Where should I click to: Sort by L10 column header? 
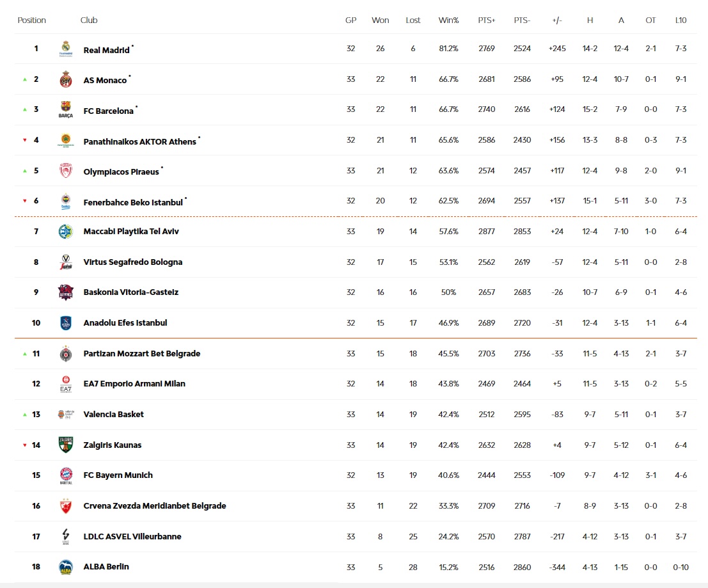[x=680, y=20]
